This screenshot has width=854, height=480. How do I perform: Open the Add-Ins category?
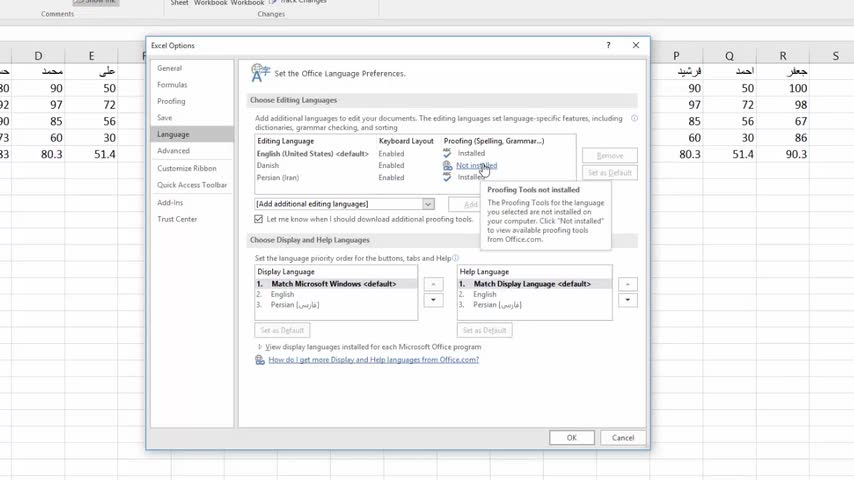[x=170, y=203]
